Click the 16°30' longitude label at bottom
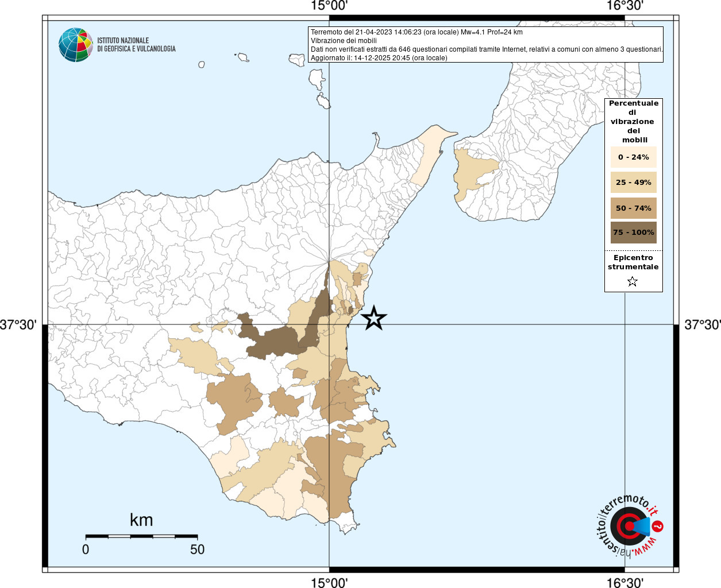This screenshot has height=588, width=721. [x=625, y=583]
